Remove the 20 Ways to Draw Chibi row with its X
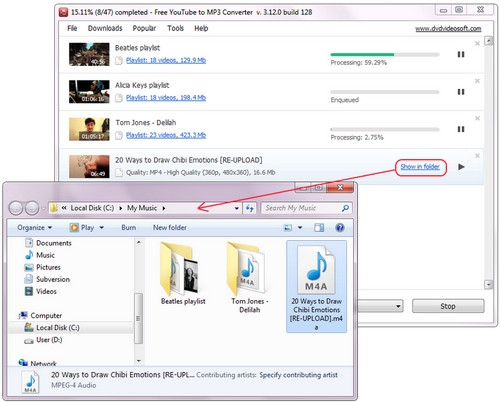The image size is (500, 402). click(477, 156)
